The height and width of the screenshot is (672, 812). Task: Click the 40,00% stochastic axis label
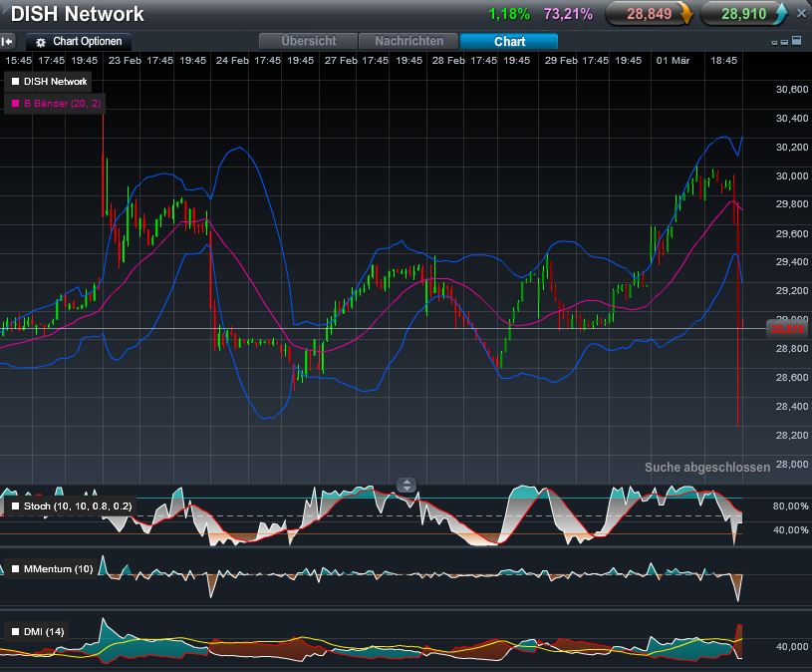(790, 530)
